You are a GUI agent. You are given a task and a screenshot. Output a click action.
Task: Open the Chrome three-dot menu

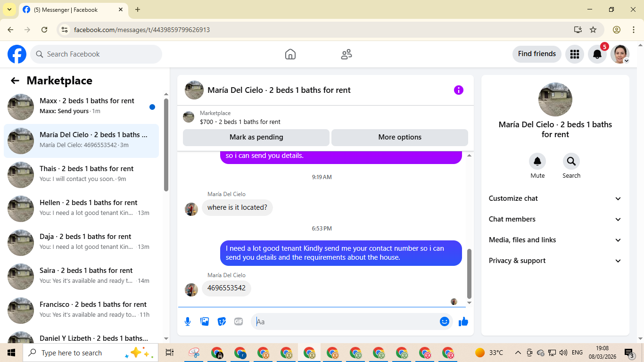(633, 30)
